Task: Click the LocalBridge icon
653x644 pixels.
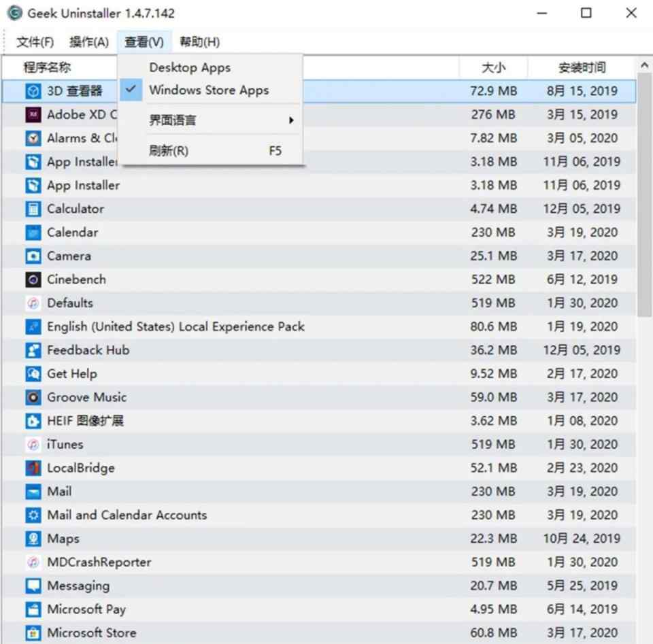Action: click(33, 468)
